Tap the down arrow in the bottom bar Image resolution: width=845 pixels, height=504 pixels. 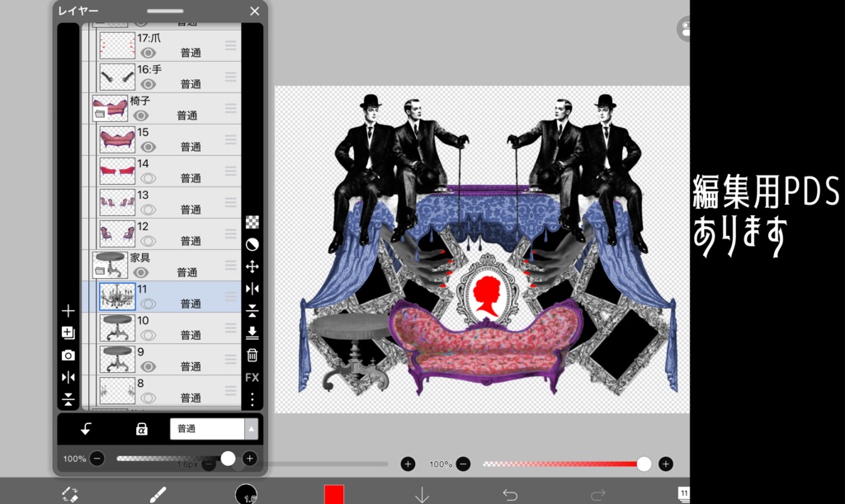coord(422,494)
